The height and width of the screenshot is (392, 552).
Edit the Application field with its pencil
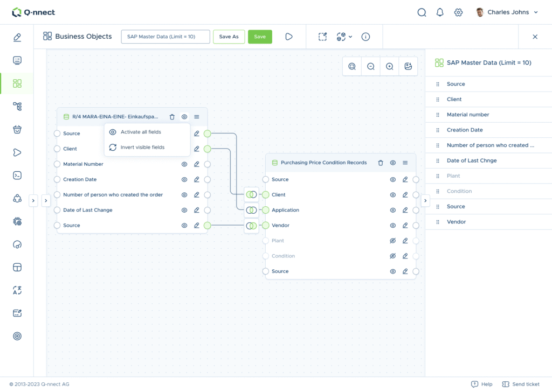pos(405,210)
